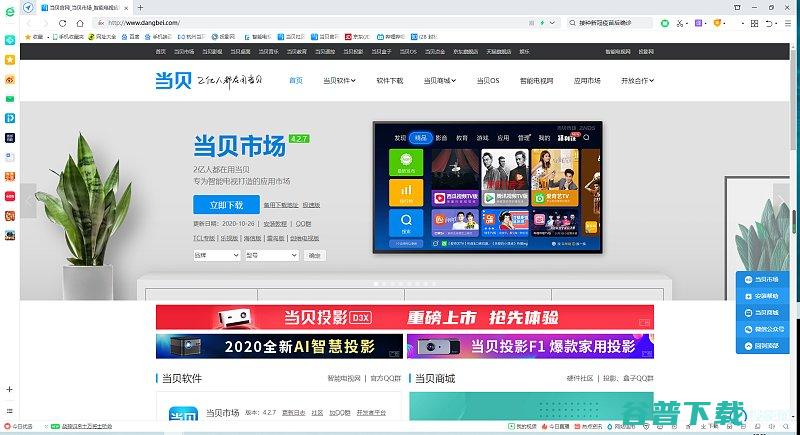Click the green circle extension icon
Screen dimensions: 800x435
point(665,23)
